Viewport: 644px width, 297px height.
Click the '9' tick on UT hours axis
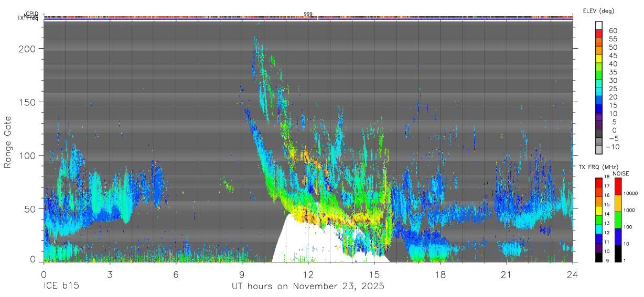242,274
